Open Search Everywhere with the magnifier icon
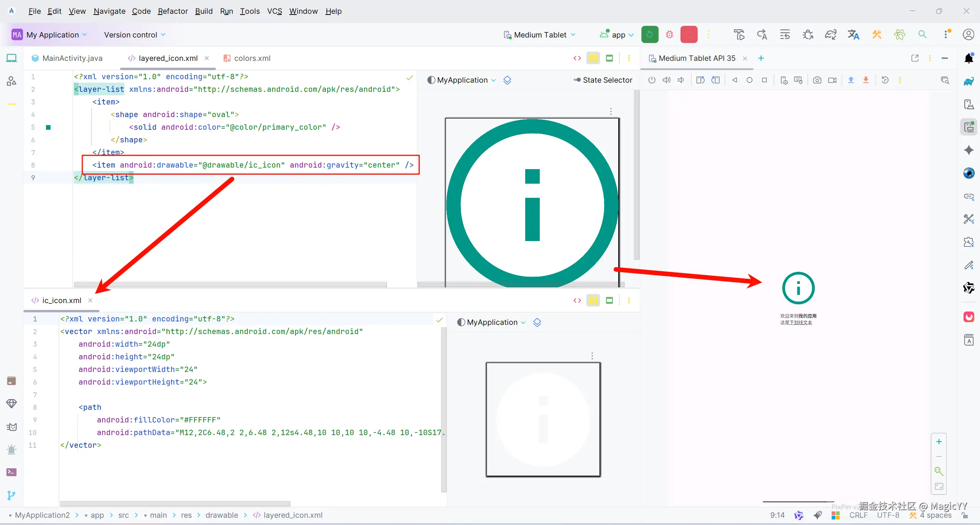This screenshot has height=525, width=980. click(923, 34)
